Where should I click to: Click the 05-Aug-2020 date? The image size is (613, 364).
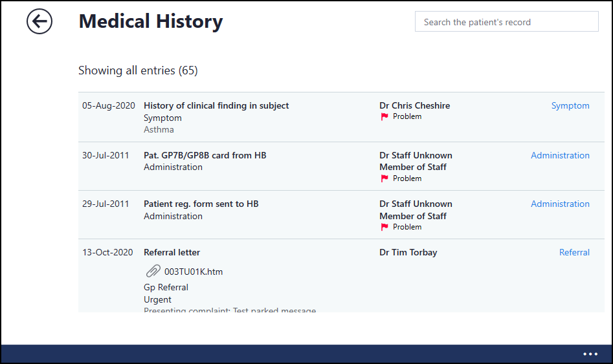[x=107, y=105]
